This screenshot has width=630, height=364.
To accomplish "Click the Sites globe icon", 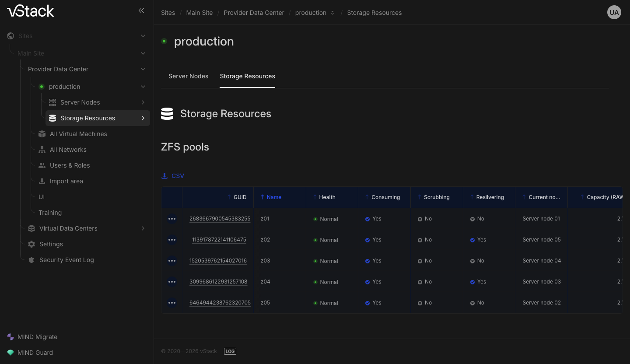I will [x=10, y=36].
